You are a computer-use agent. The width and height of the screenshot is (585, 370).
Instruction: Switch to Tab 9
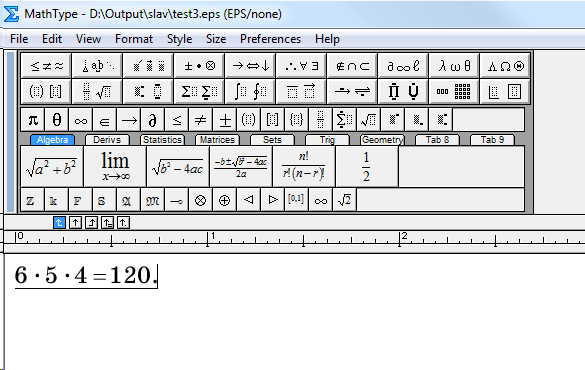click(x=492, y=140)
